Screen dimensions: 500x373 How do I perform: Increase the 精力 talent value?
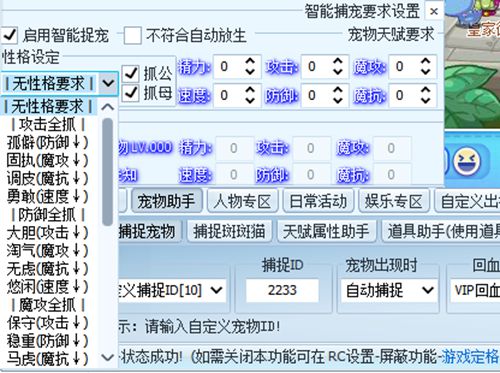(x=250, y=62)
